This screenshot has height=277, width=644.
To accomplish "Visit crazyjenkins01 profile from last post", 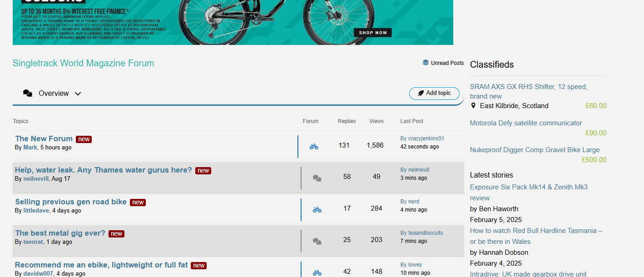I will pyautogui.click(x=426, y=138).
